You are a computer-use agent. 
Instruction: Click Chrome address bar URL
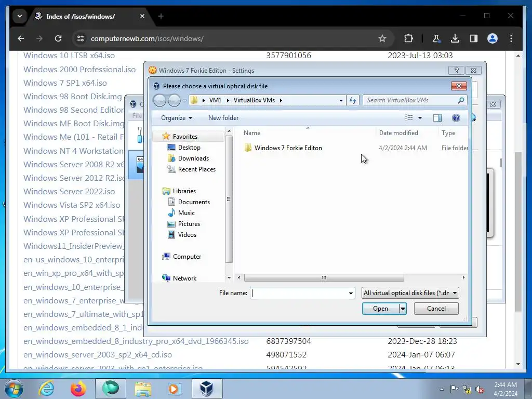pyautogui.click(x=147, y=38)
